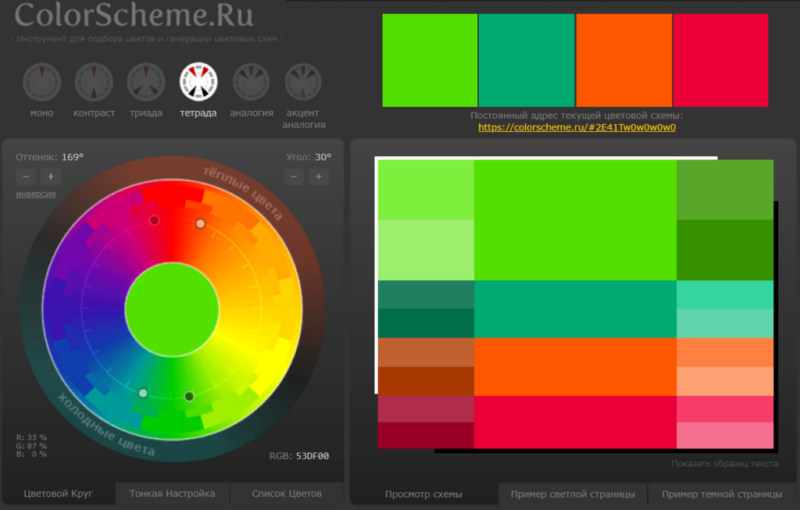
Task: Click the light orange marker on color wheel
Action: pos(201,224)
